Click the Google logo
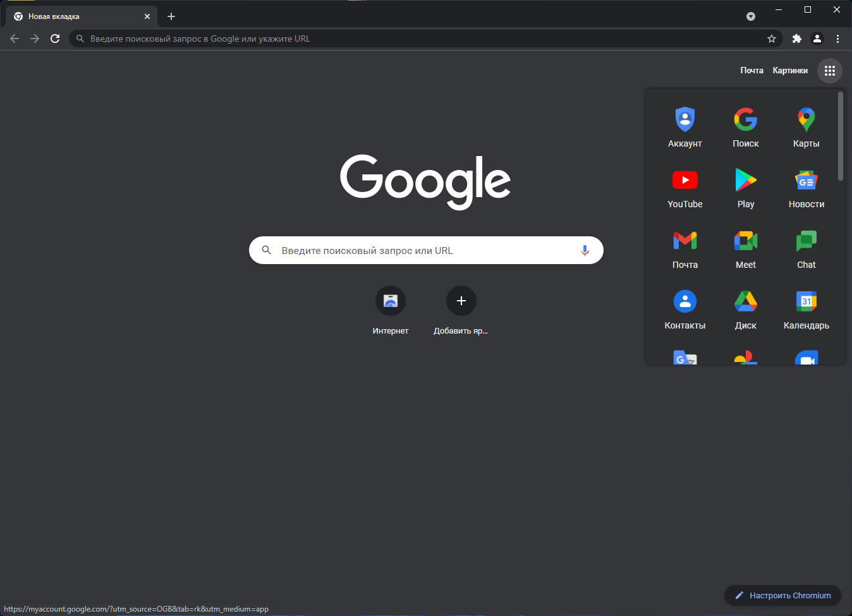 tap(425, 181)
